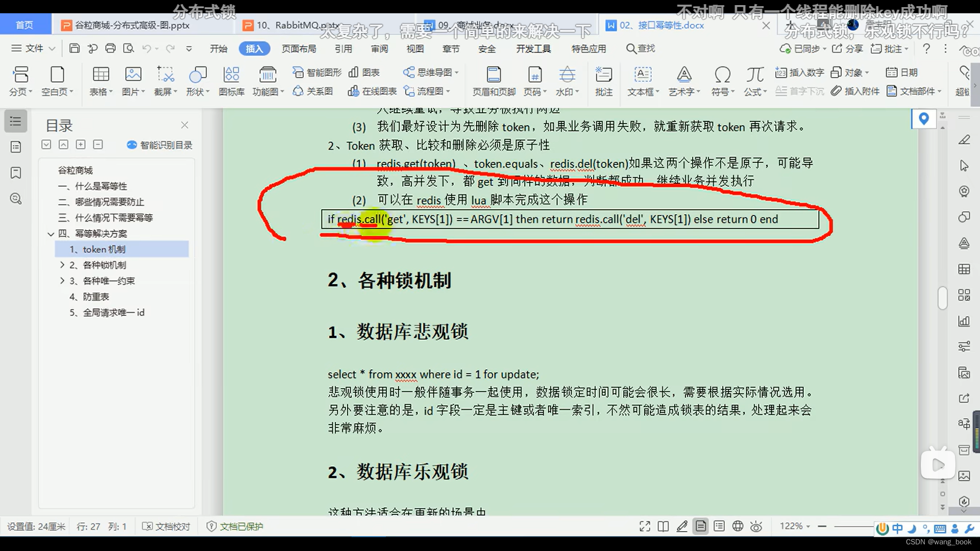Open the 形状 shapes gallery
Viewport: 980px width, 551px height.
pyautogui.click(x=198, y=81)
